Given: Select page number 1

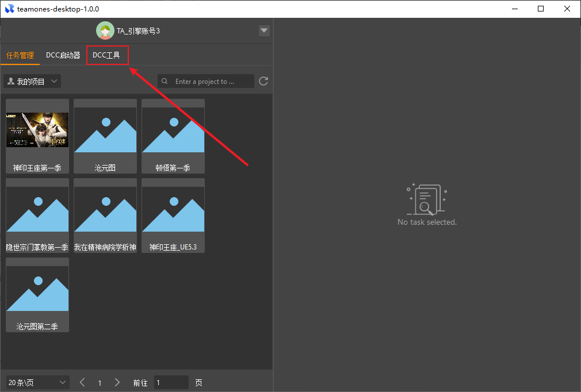Looking at the screenshot, I should 100,383.
